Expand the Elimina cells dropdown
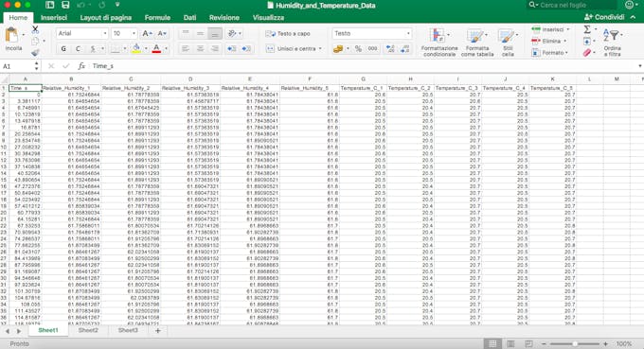The height and width of the screenshot is (349, 644). [x=565, y=41]
